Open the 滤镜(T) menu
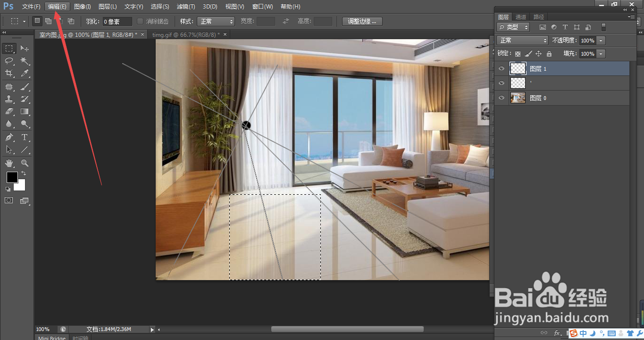 pos(186,7)
